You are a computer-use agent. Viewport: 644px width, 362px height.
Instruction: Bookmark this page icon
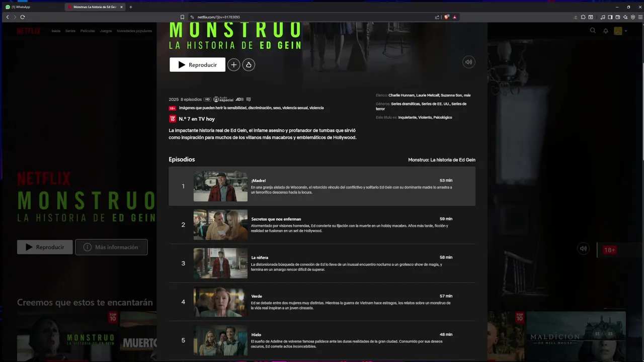point(182,17)
